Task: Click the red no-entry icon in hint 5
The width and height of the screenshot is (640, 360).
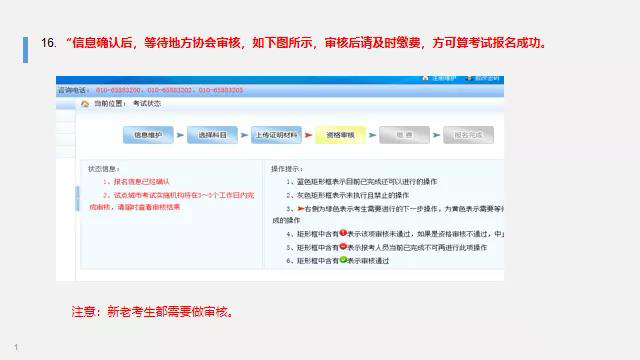Action: (343, 246)
